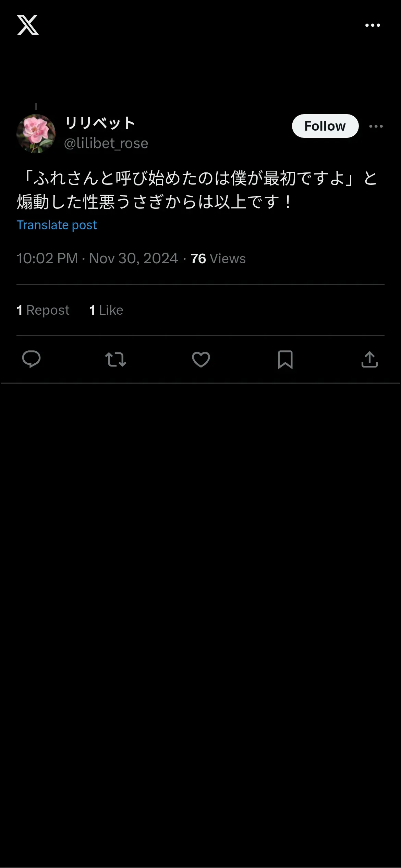This screenshot has height=868, width=401.
Task: Click the Translate post link
Action: tap(57, 225)
